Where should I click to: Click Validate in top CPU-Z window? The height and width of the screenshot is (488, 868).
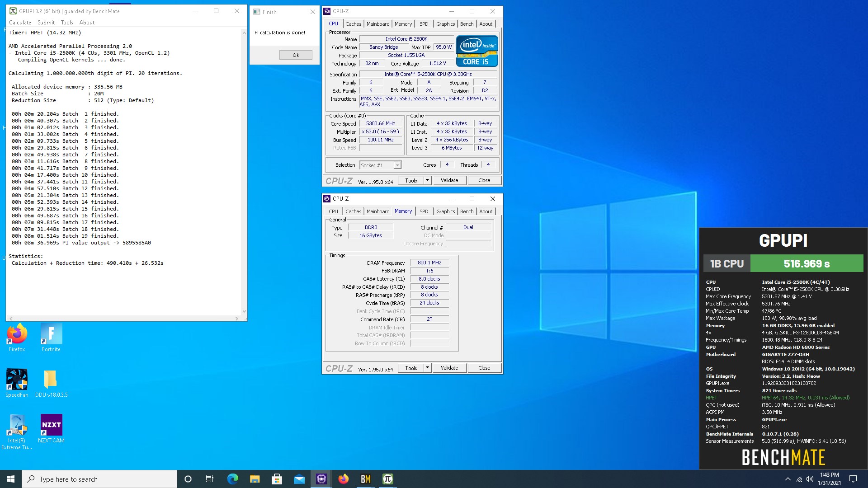point(449,180)
